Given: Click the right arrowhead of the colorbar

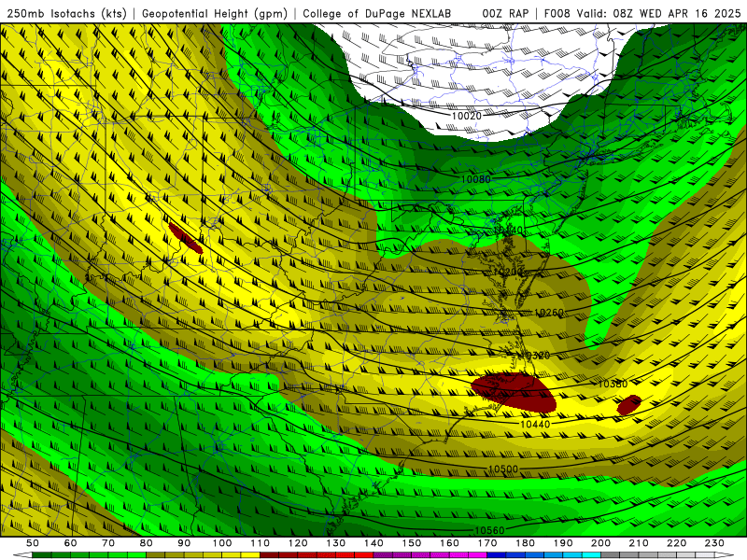Looking at the screenshot, I should coord(725,555).
